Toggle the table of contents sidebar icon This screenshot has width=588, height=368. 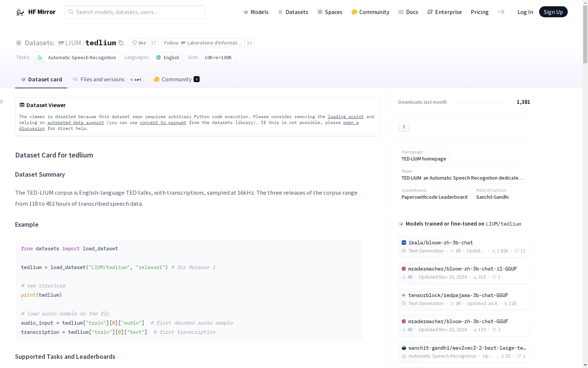2,102
